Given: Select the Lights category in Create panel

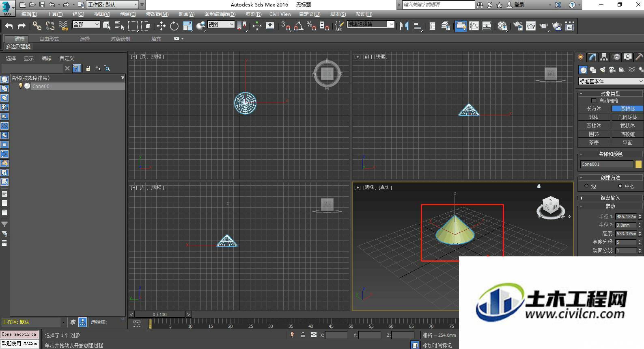Looking at the screenshot, I should (x=603, y=70).
